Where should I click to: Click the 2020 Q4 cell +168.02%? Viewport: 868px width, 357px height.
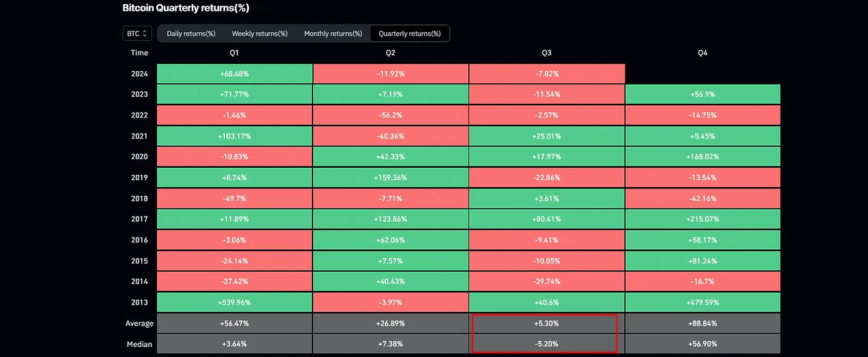pyautogui.click(x=702, y=157)
